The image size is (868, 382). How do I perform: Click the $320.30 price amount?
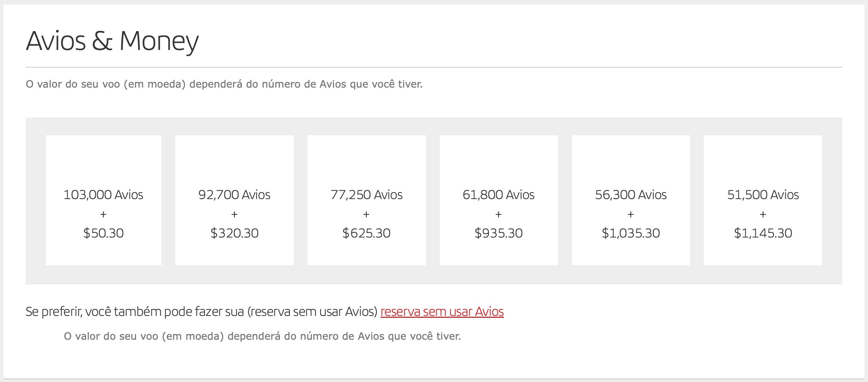point(234,233)
